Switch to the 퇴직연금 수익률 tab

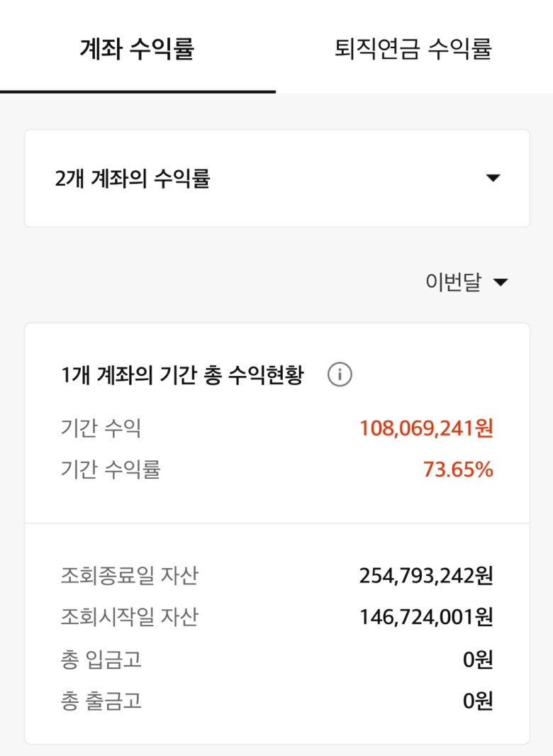[413, 49]
